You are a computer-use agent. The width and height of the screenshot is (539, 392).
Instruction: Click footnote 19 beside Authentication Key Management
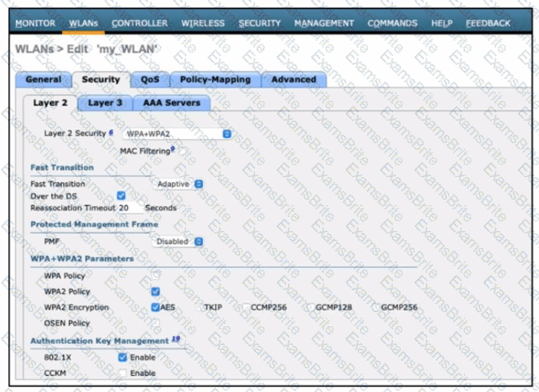pyautogui.click(x=176, y=339)
